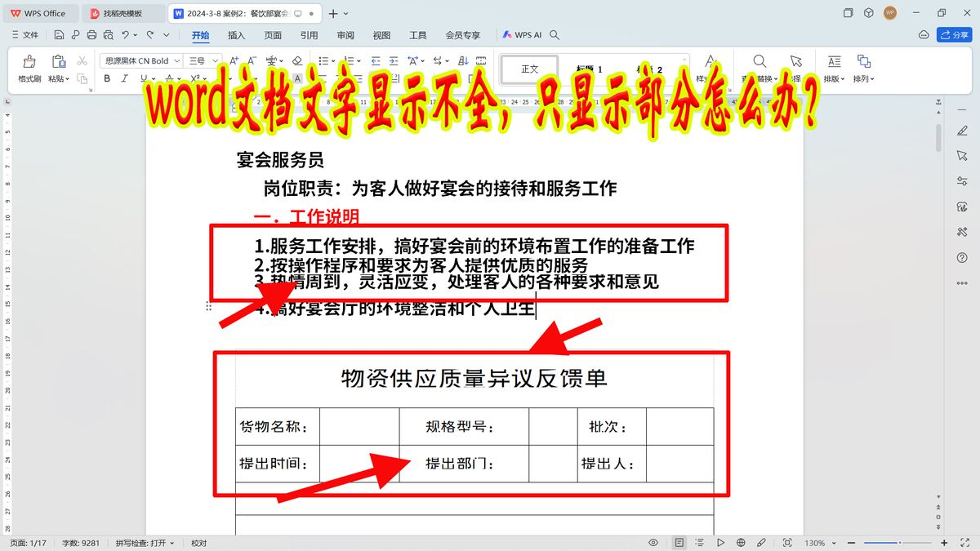Open the 会员专享 member tab

[463, 35]
